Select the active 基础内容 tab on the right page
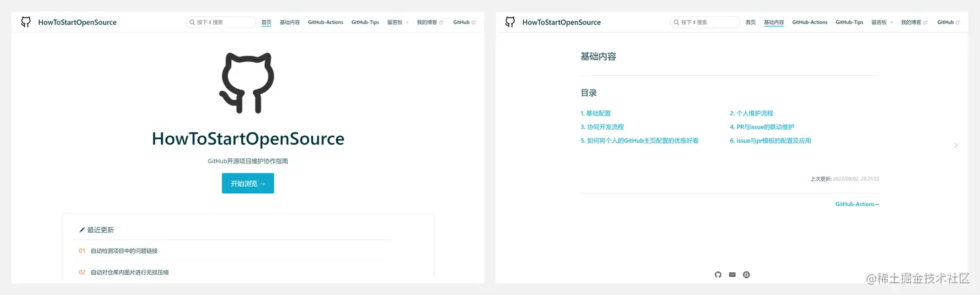980x295 pixels. click(x=774, y=22)
